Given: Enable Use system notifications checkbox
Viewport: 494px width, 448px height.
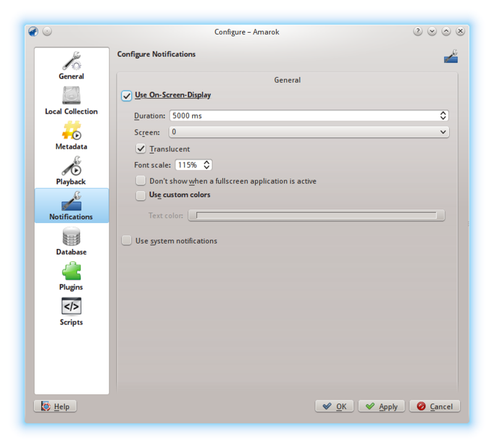Looking at the screenshot, I should [127, 240].
